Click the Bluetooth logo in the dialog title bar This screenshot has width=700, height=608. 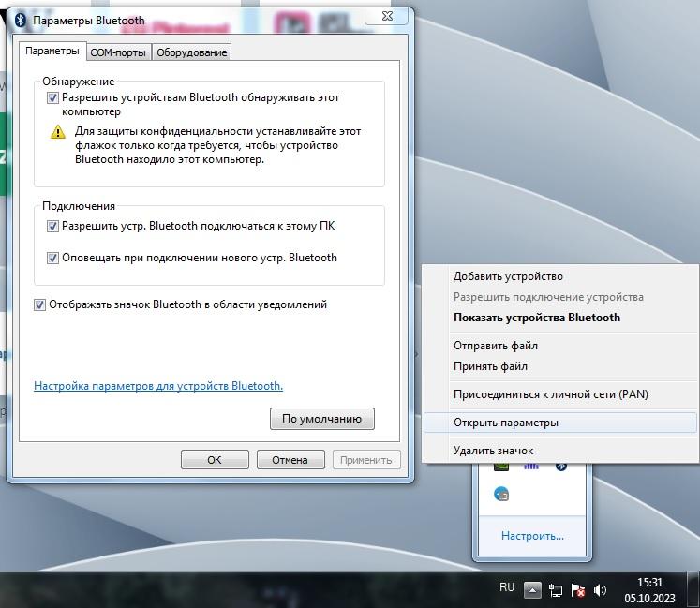[x=20, y=21]
